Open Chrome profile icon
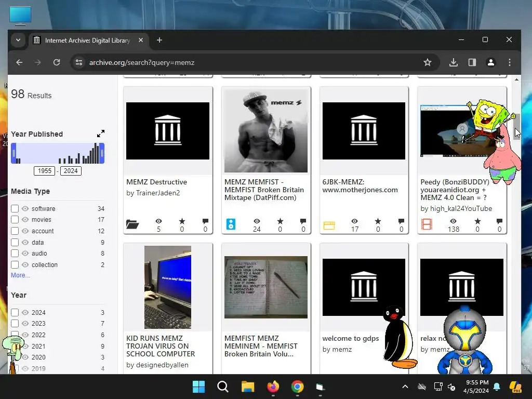 coord(490,62)
